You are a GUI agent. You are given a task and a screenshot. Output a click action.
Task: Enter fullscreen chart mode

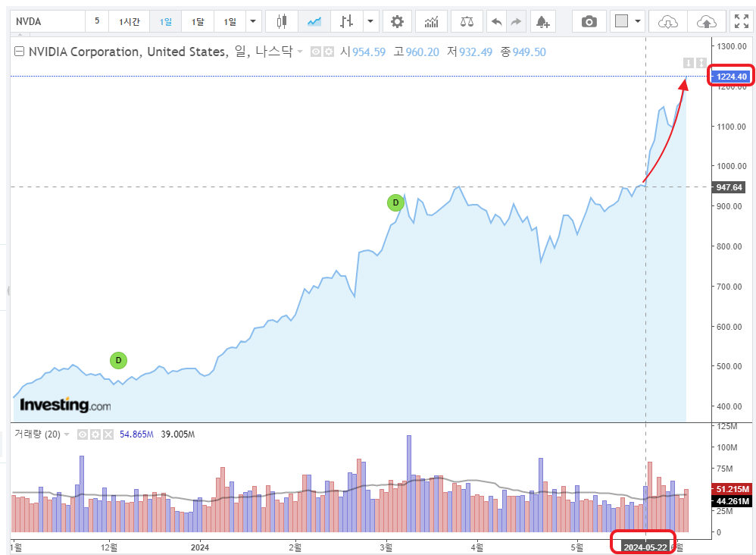coord(741,21)
